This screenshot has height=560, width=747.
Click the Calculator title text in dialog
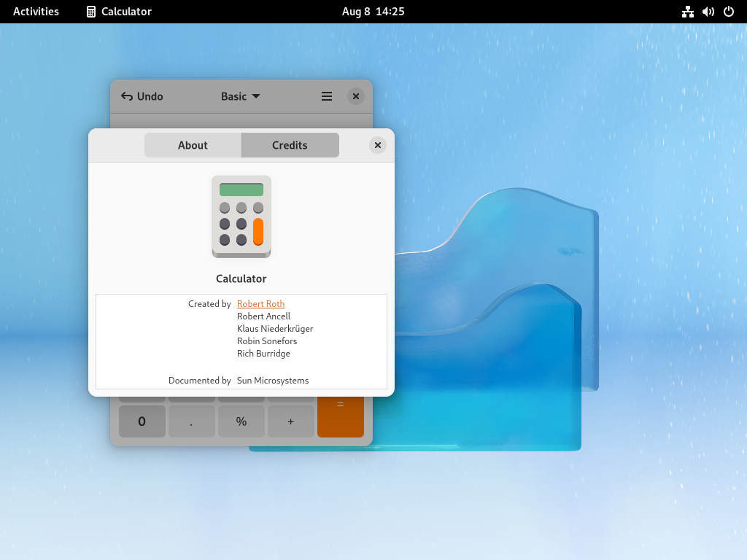click(x=241, y=279)
